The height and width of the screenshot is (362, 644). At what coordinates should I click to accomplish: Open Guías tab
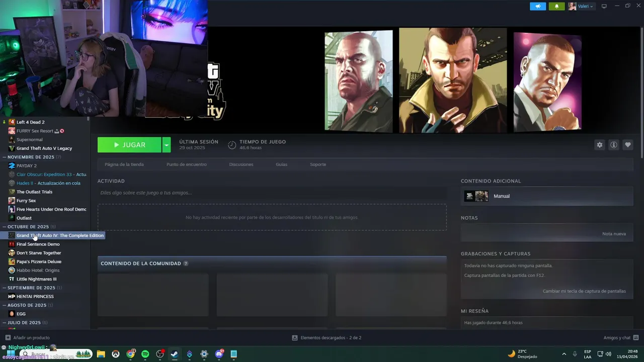(x=281, y=164)
